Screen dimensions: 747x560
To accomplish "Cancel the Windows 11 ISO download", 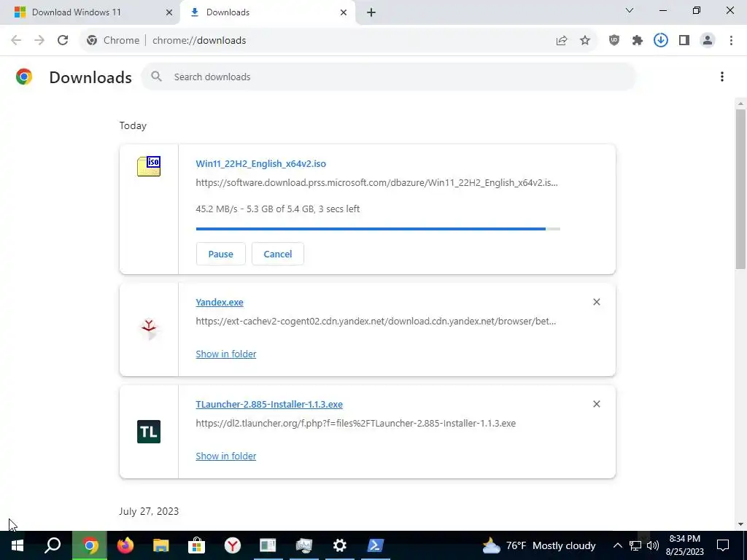I will 278,254.
